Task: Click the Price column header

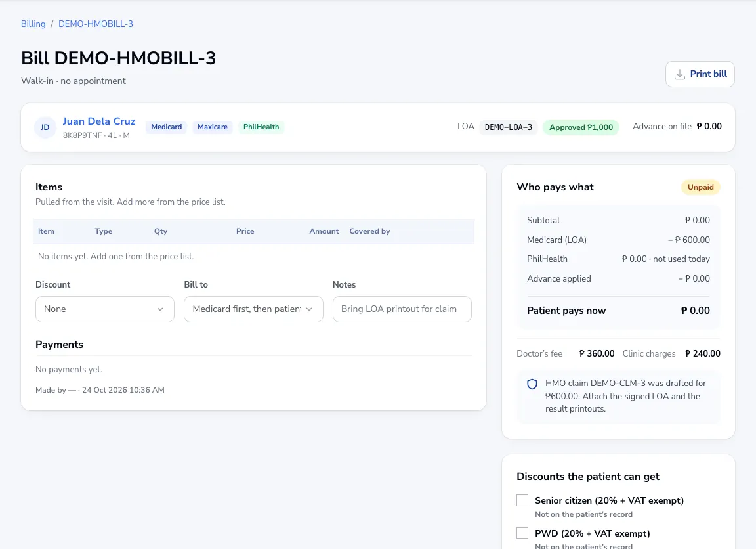Action: [245, 231]
